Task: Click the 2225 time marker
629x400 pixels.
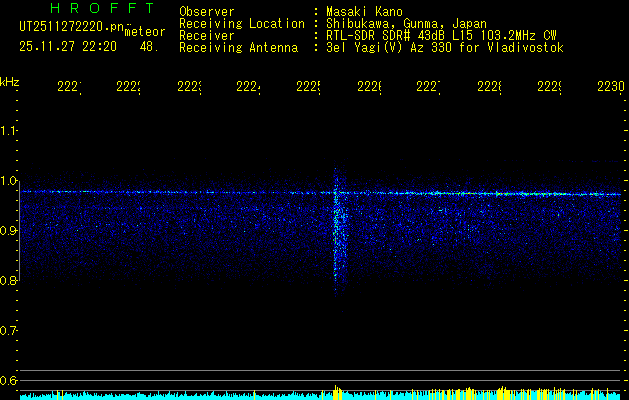Action: click(x=308, y=87)
